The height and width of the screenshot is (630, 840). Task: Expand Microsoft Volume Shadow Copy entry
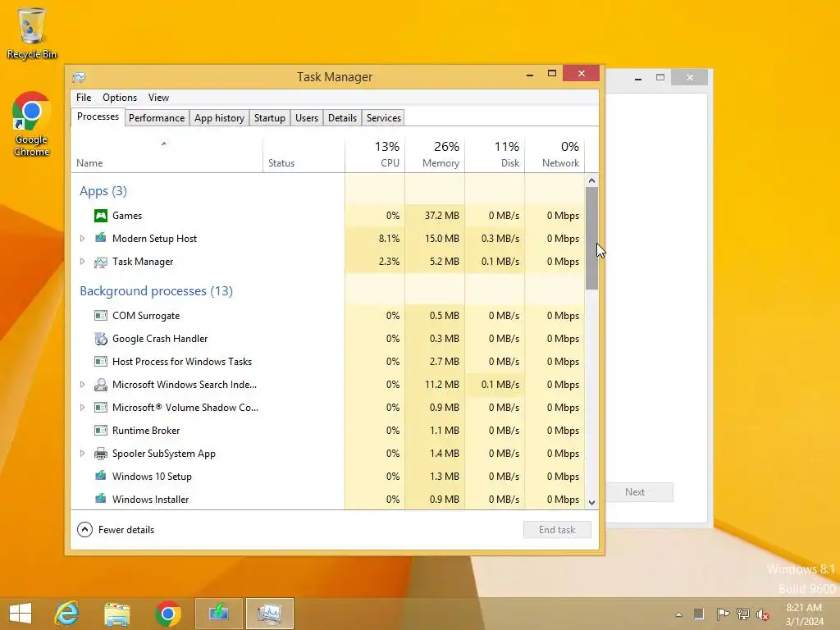click(82, 407)
